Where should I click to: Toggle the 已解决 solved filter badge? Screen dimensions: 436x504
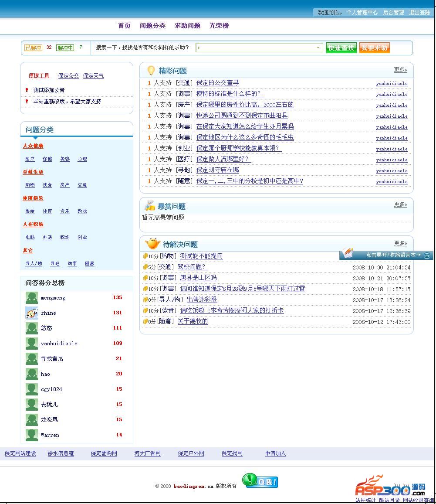pyautogui.click(x=34, y=48)
